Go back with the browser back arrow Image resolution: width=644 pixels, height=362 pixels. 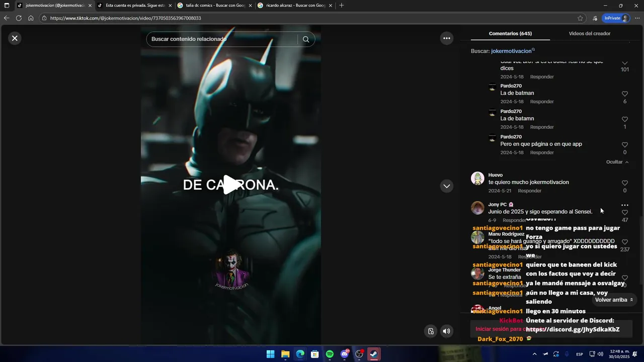pyautogui.click(x=7, y=18)
